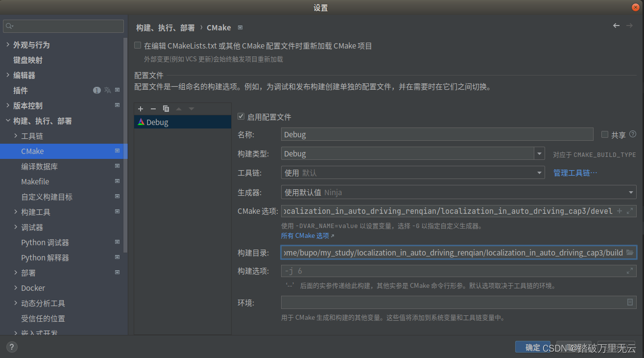Click the help question button bottom-left
Image resolution: width=644 pixels, height=358 pixels.
tap(12, 347)
